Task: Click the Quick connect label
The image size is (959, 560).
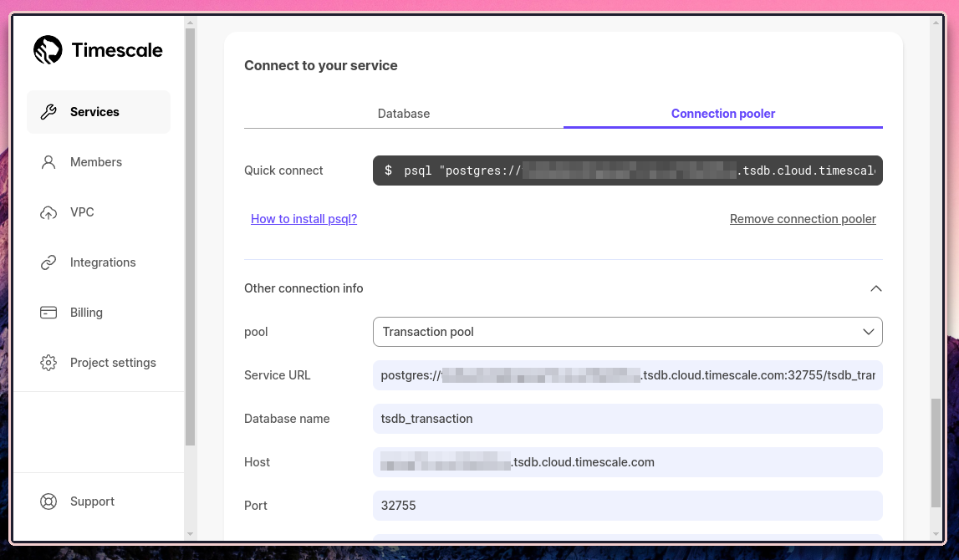Action: pyautogui.click(x=283, y=171)
